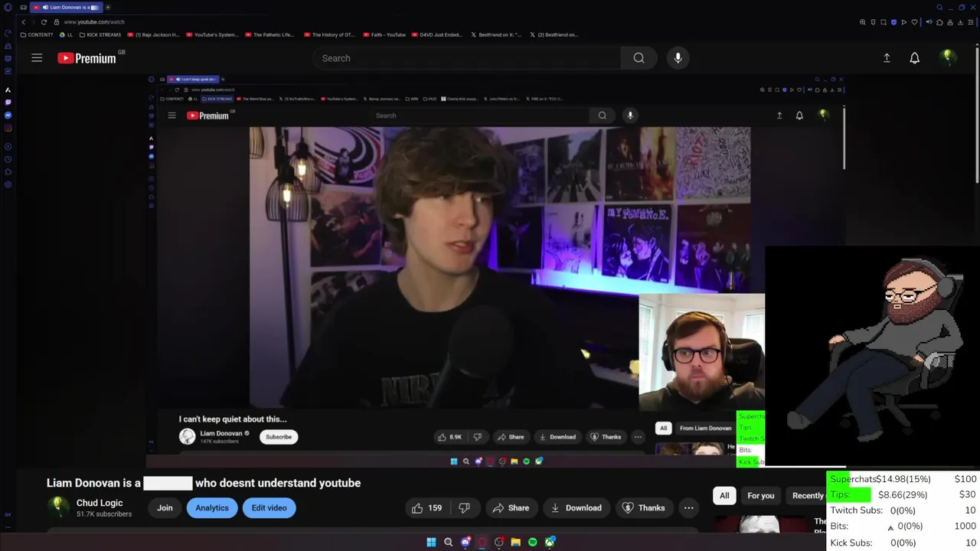The image size is (980, 551).
Task: Toggle the ad blocker shield
Action: click(x=894, y=22)
